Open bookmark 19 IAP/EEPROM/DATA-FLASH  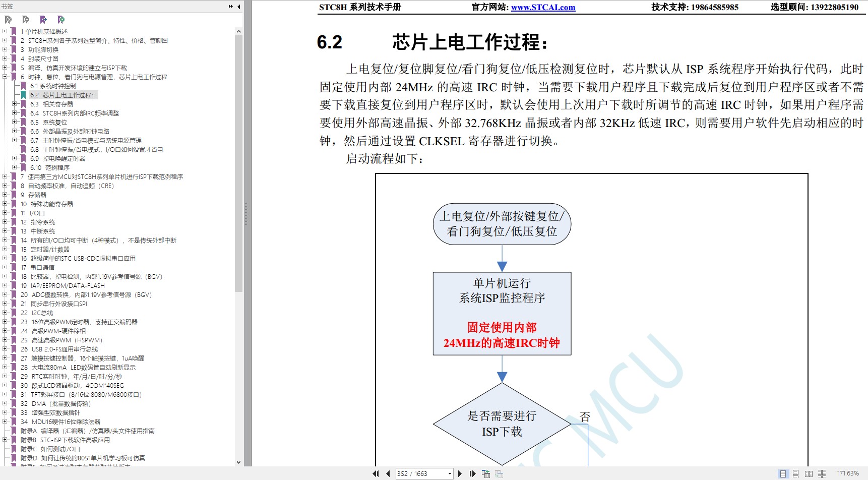[x=63, y=285]
